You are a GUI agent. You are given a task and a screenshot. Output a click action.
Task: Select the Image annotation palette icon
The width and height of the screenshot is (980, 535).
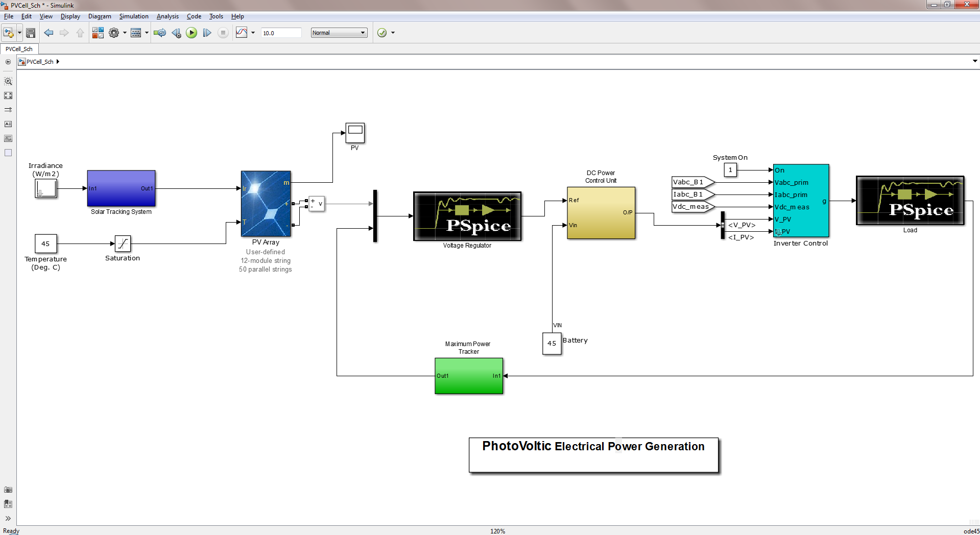tap(8, 138)
